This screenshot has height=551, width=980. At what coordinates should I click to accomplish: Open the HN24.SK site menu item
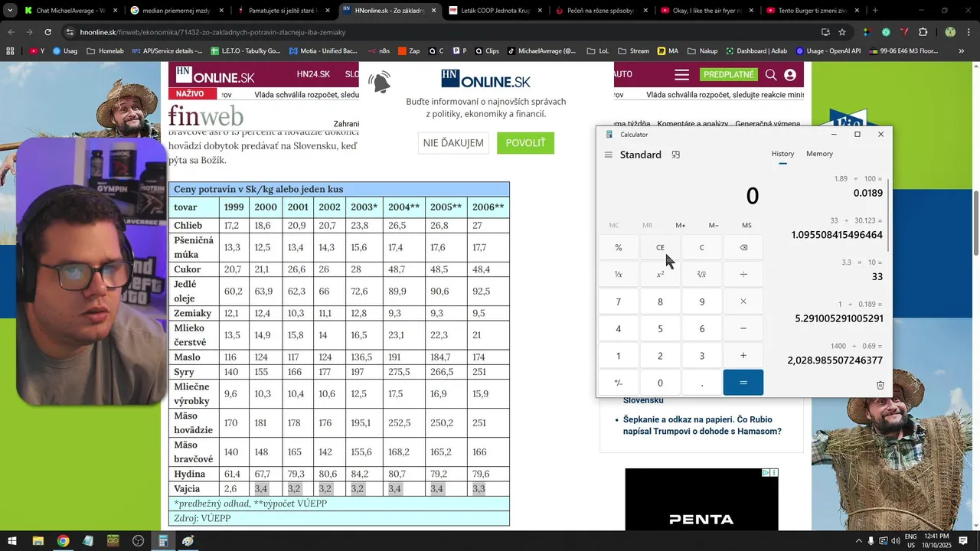coord(313,74)
